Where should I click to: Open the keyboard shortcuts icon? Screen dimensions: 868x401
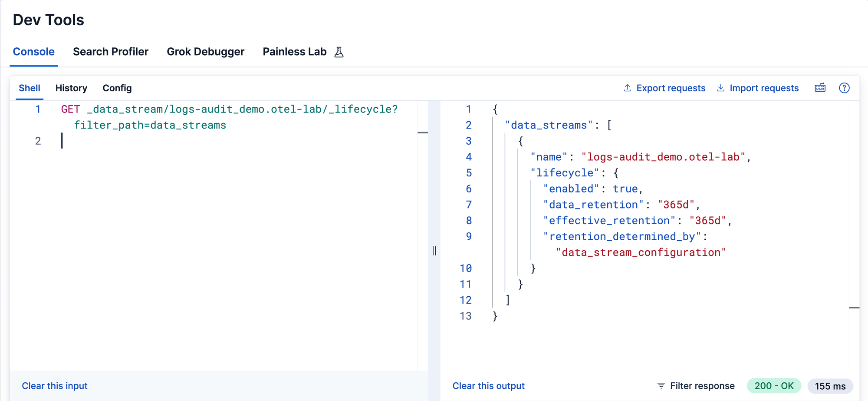820,88
